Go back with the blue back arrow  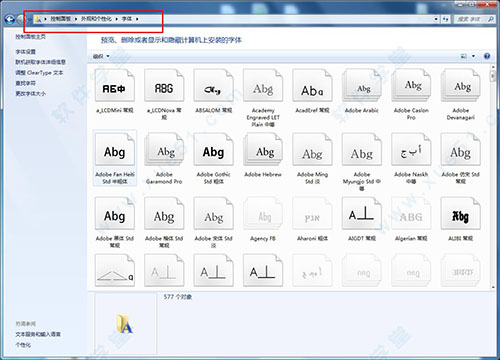10,19
